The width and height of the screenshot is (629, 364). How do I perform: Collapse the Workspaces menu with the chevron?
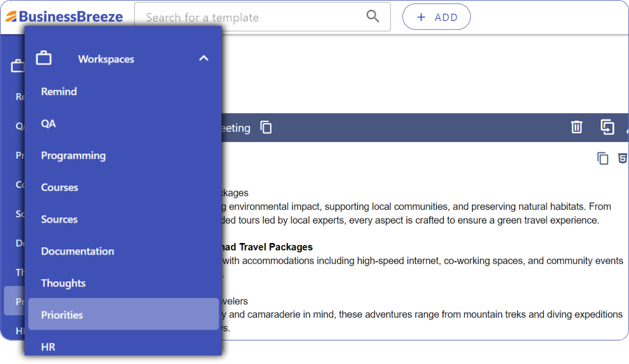point(204,58)
